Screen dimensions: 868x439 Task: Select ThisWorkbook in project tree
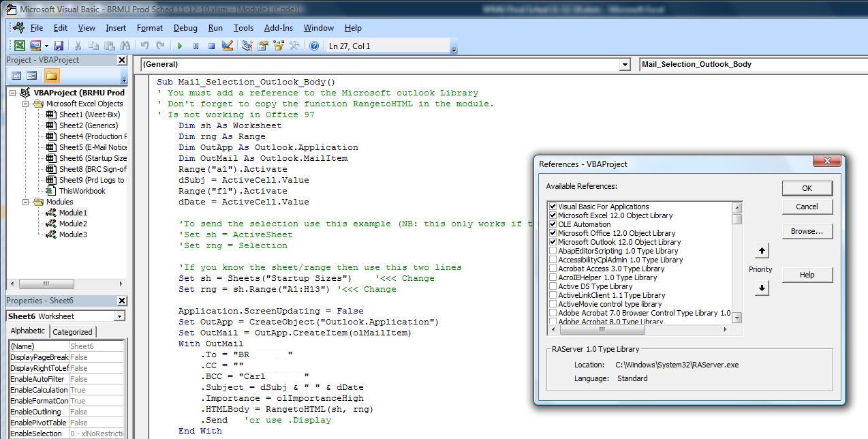pos(82,191)
